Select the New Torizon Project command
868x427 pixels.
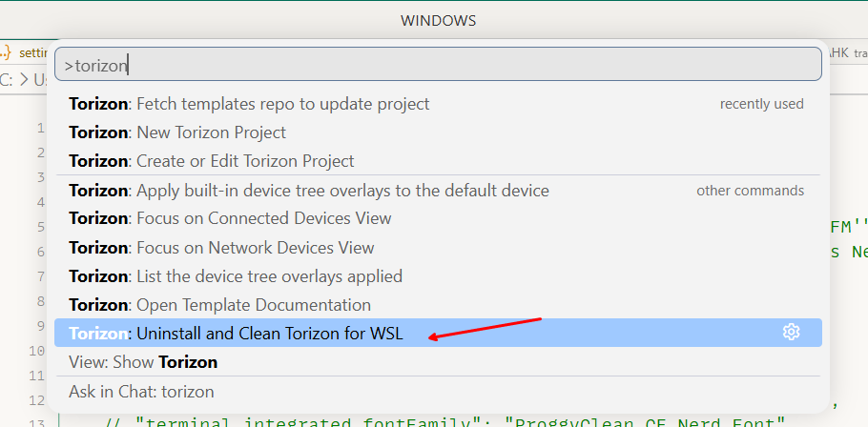click(x=177, y=132)
